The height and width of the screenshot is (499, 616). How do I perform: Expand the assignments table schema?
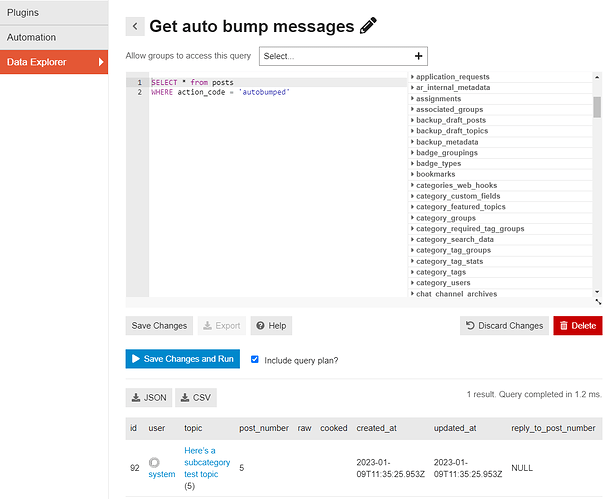coord(500,99)
